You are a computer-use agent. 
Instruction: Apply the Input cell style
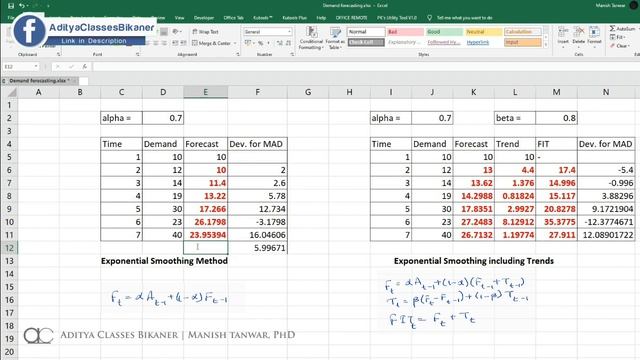click(523, 42)
